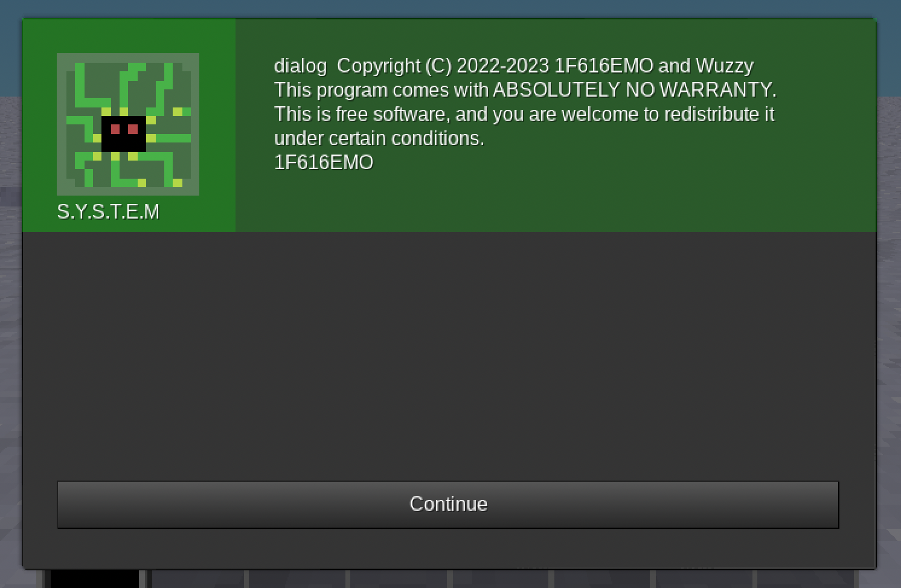Click the black chip with red eyes
This screenshot has width=901, height=588.
pyautogui.click(x=124, y=133)
